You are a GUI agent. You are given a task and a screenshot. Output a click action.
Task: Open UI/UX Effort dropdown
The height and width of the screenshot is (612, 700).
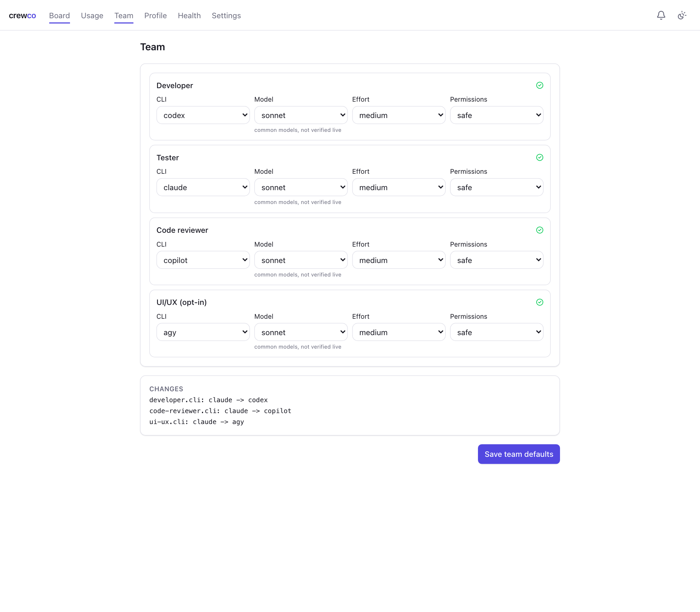399,332
